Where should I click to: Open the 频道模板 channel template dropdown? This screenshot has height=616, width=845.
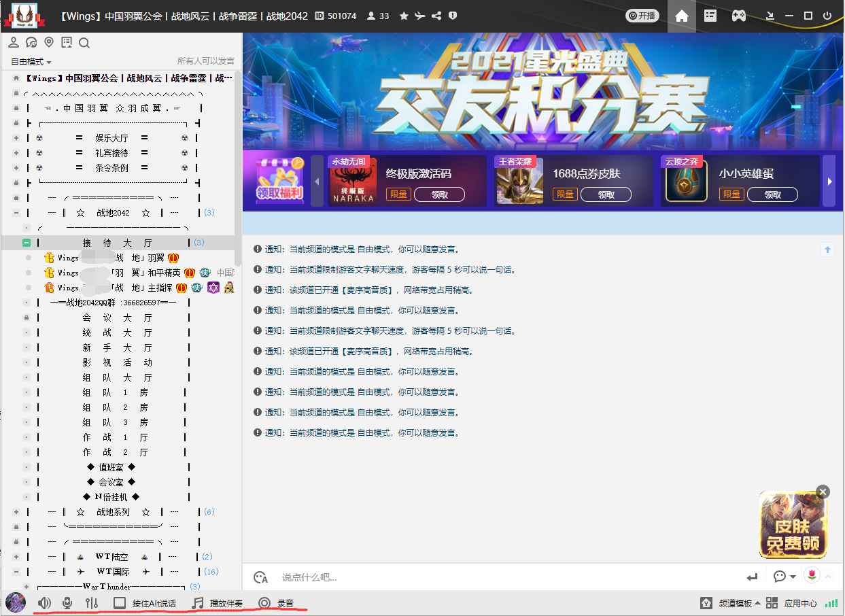coord(730,603)
